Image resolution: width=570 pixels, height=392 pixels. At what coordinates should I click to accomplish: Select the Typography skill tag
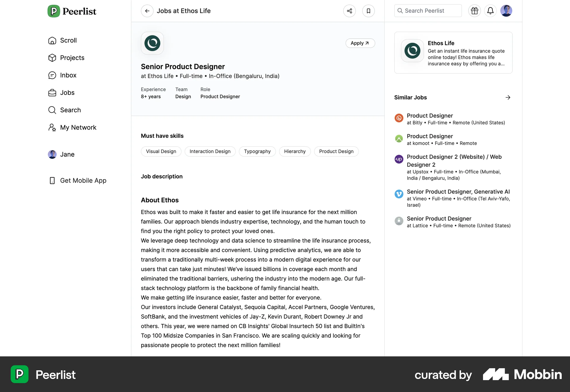257,151
